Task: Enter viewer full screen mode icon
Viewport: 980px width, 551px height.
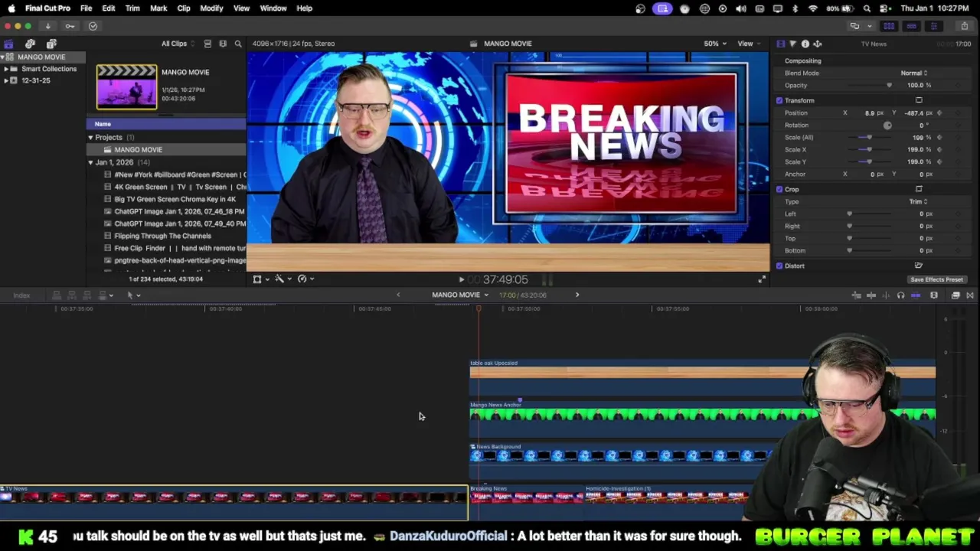Action: (x=762, y=279)
